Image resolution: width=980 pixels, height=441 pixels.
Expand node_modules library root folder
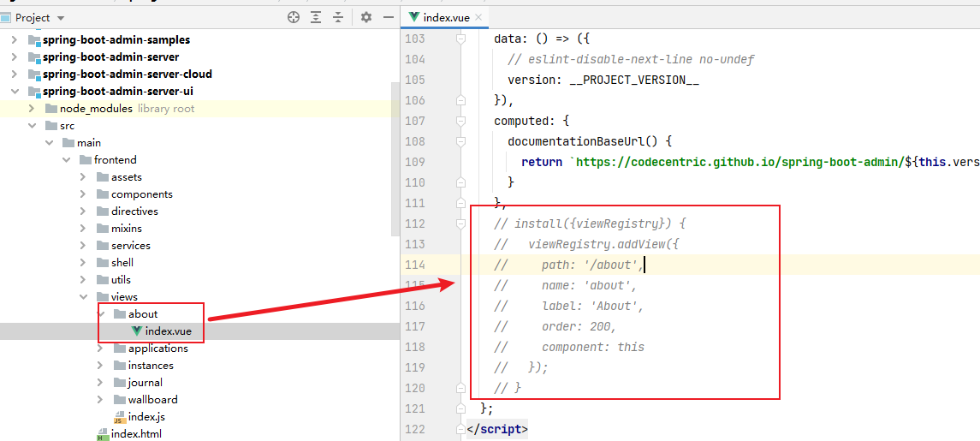[32, 109]
